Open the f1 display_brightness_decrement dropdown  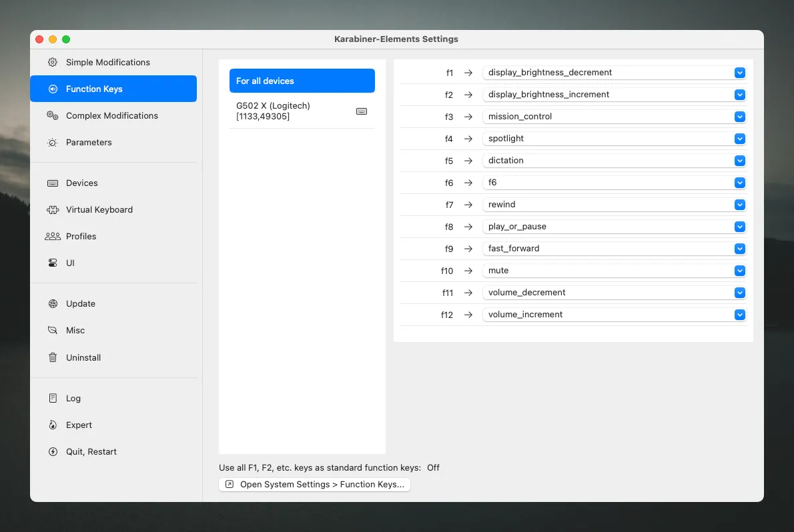tap(615, 73)
